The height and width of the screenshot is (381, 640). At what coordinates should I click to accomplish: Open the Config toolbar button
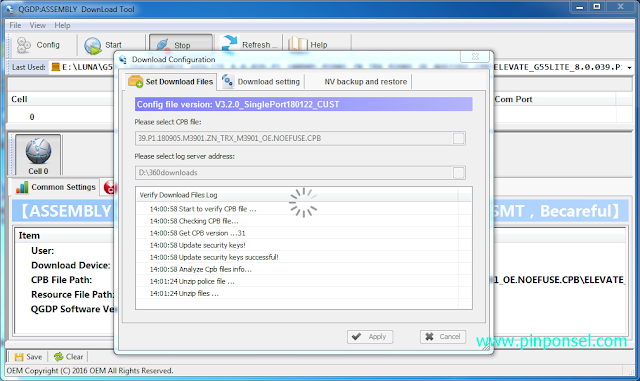pos(38,45)
